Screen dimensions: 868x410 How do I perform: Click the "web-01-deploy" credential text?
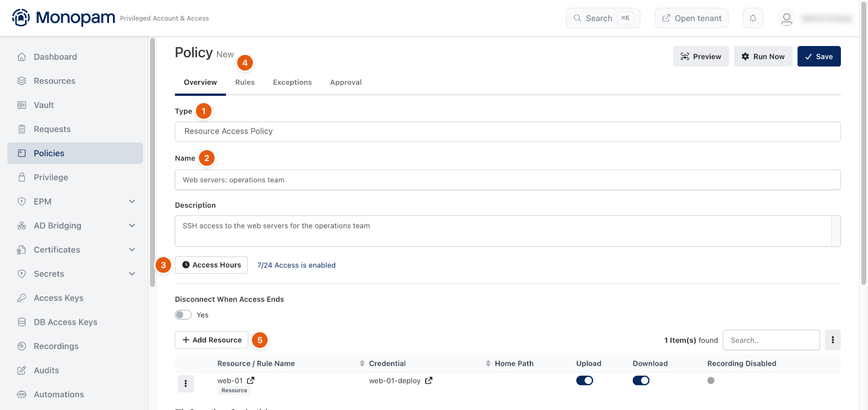pos(395,381)
